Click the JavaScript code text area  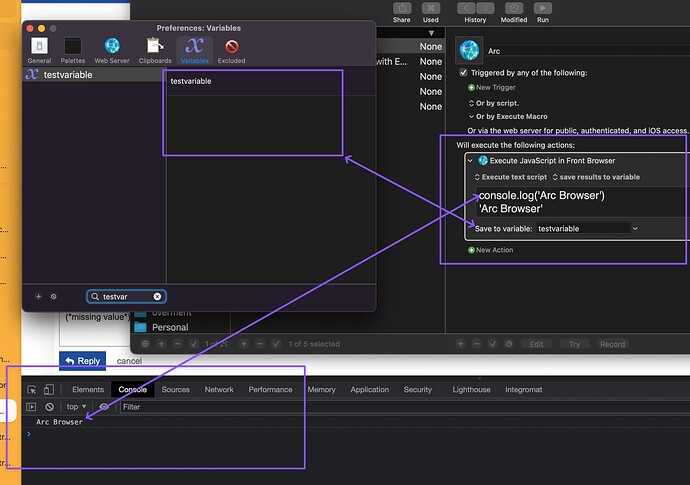pyautogui.click(x=582, y=202)
